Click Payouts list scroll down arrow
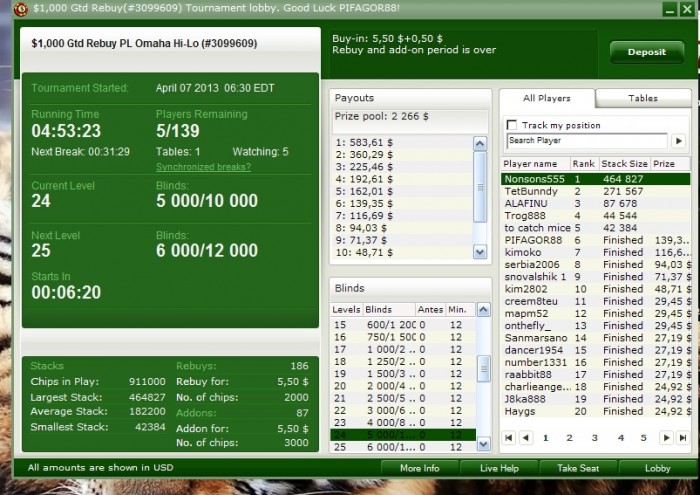The width and height of the screenshot is (700, 495). coord(480,252)
